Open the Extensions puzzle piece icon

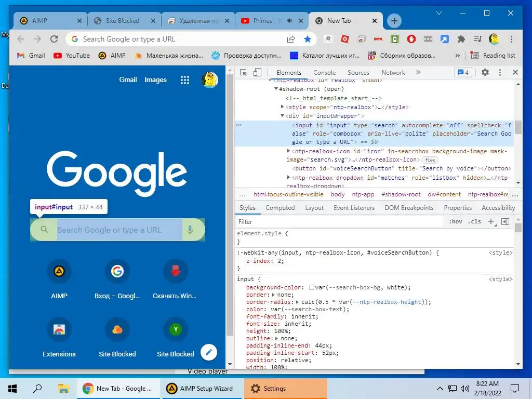coord(461,39)
